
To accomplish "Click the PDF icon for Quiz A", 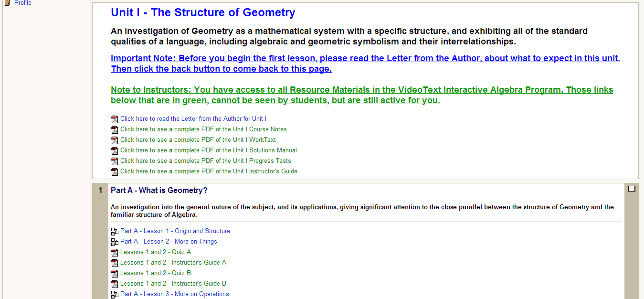I will click(115, 253).
